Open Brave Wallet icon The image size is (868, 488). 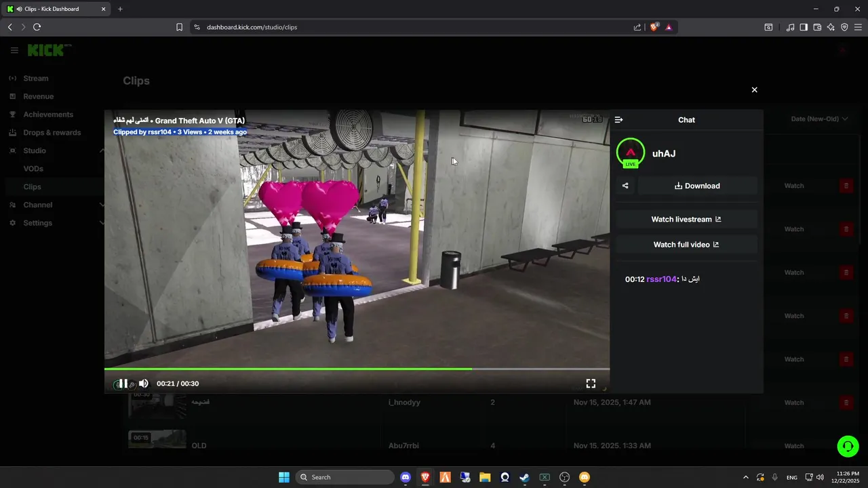pyautogui.click(x=817, y=27)
